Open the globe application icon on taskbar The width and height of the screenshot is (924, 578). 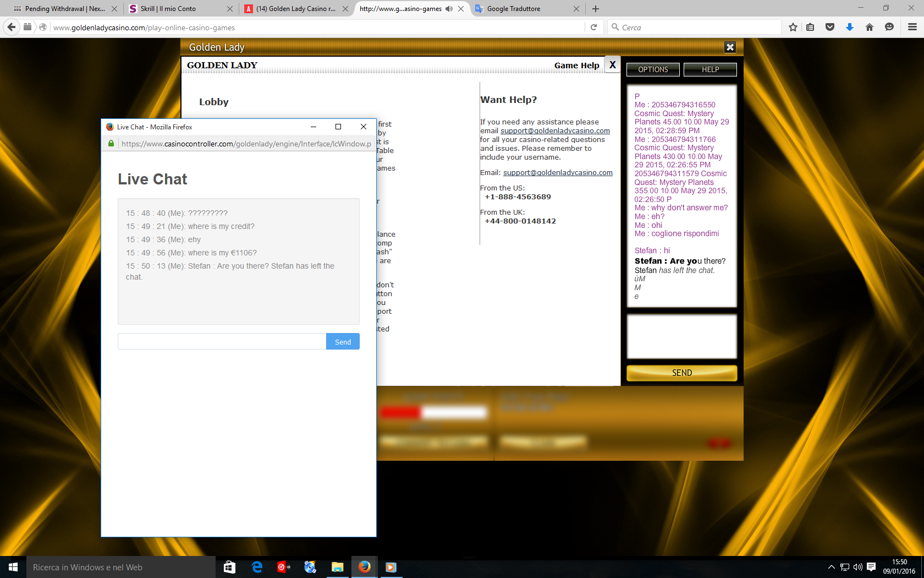pos(310,567)
